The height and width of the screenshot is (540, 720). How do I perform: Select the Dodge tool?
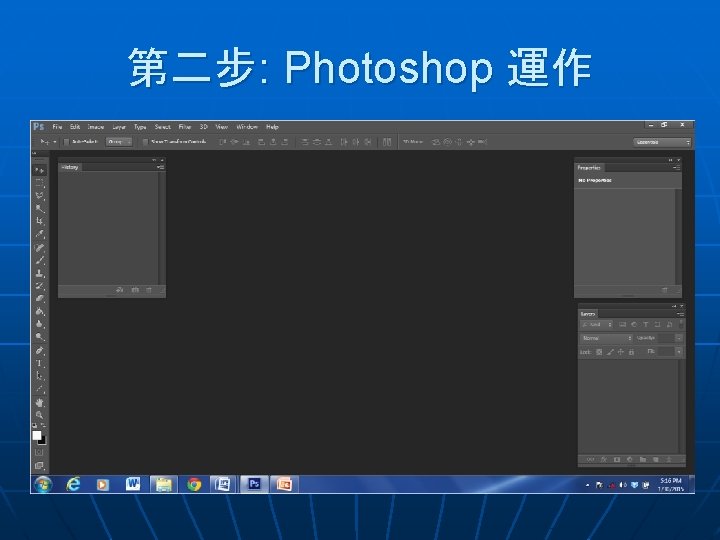pos(39,337)
